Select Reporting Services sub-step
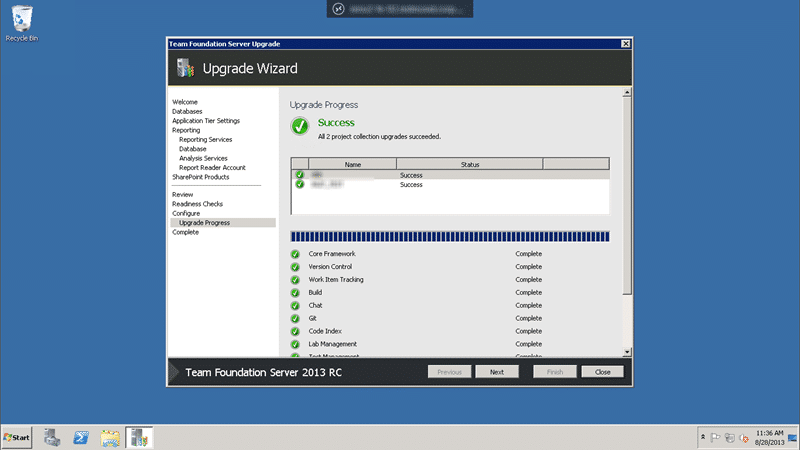The width and height of the screenshot is (800, 450). [206, 139]
